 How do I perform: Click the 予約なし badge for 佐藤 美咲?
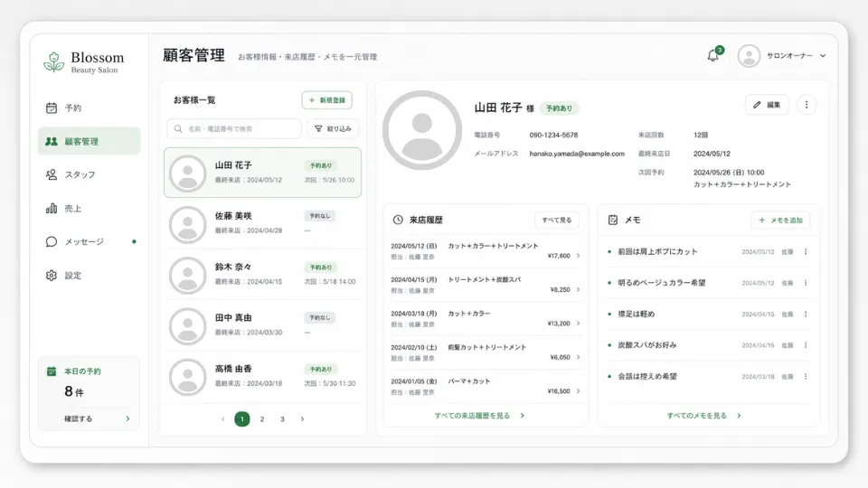[319, 216]
